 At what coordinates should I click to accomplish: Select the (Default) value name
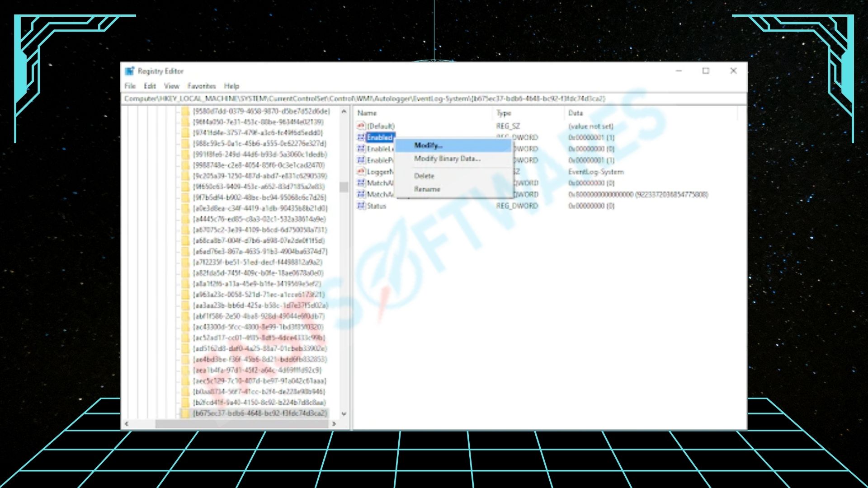(x=381, y=126)
